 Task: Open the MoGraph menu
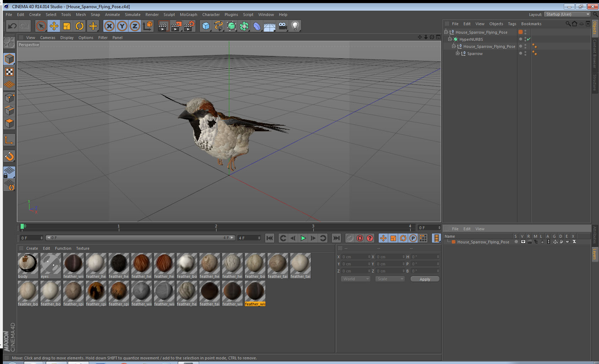click(188, 15)
